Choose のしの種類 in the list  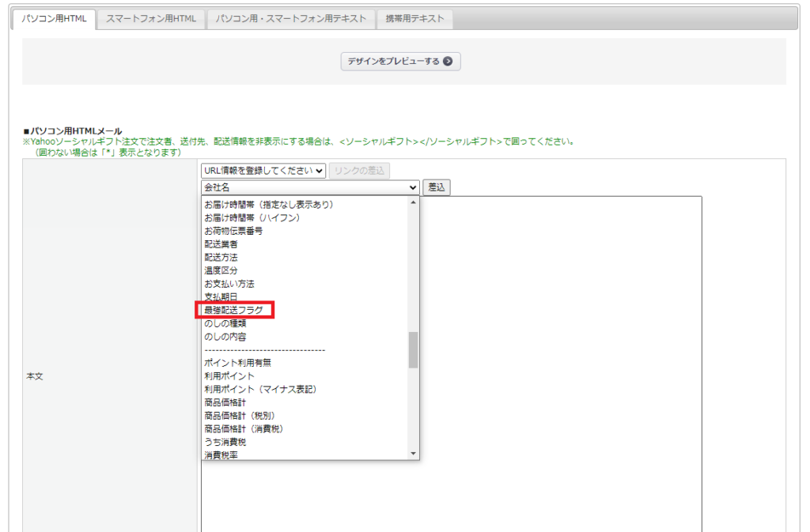click(305, 323)
